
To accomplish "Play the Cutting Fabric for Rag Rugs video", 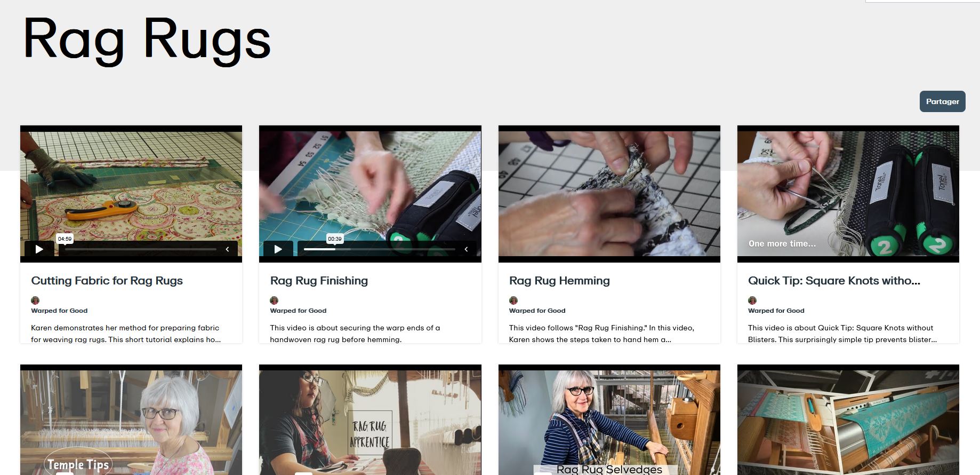I will pyautogui.click(x=39, y=249).
